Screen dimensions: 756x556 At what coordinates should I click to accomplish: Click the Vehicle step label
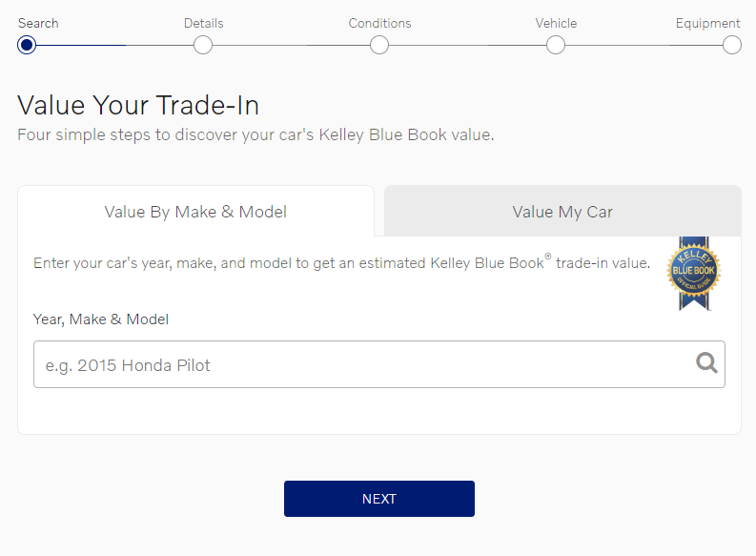pyautogui.click(x=556, y=23)
